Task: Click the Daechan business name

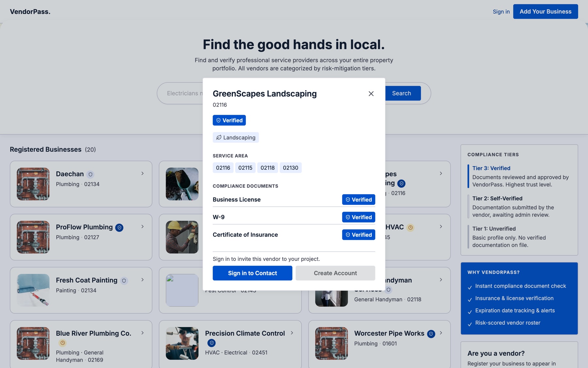Action: [x=70, y=174]
